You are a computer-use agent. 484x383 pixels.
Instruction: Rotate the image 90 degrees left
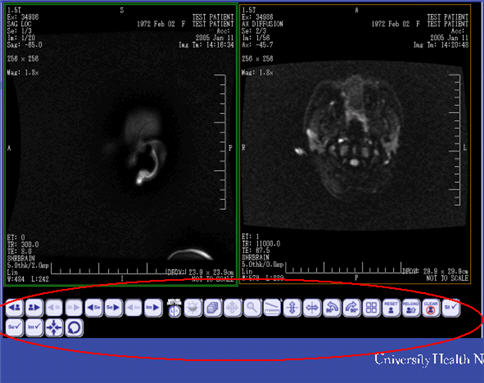pyautogui.click(x=332, y=308)
